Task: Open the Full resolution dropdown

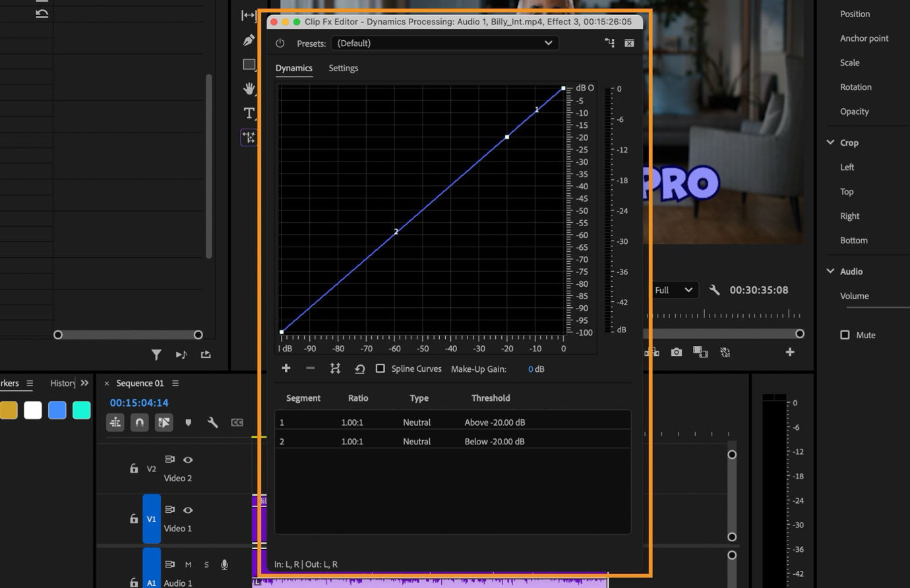Action: (x=674, y=289)
